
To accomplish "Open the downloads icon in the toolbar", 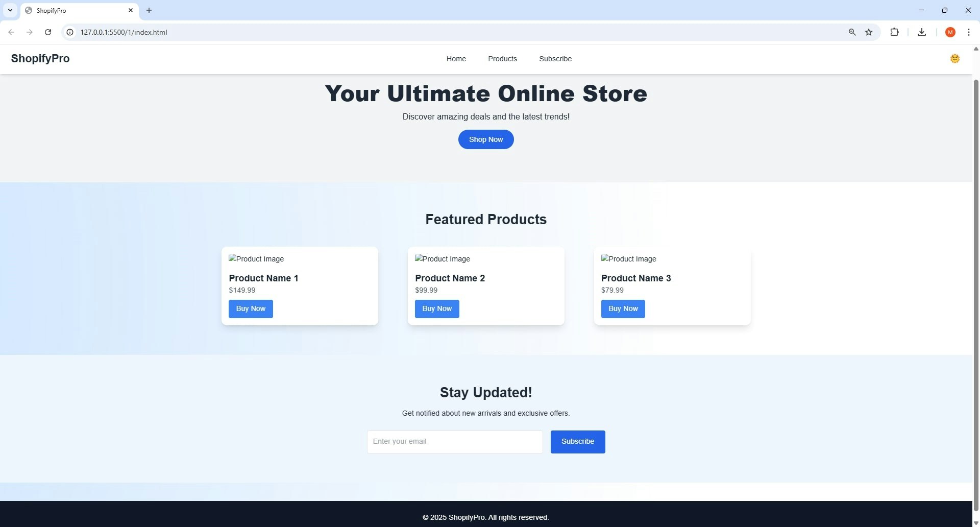I will pos(921,32).
